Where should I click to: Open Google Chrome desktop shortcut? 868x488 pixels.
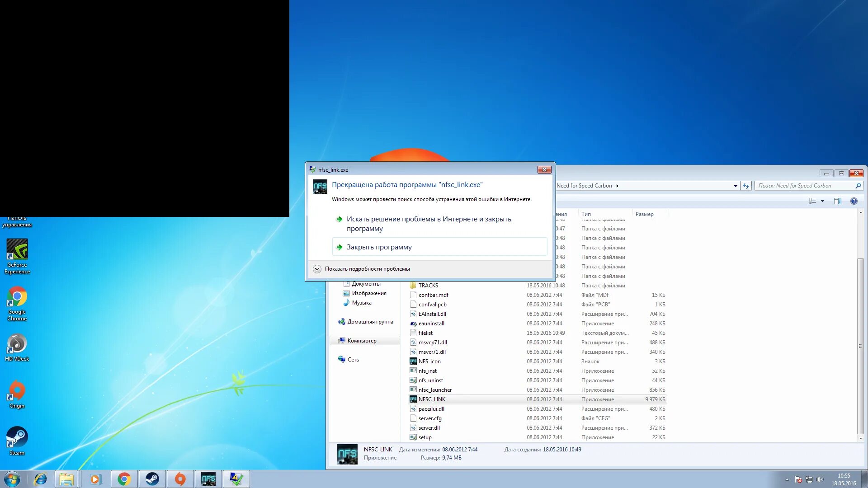click(17, 304)
